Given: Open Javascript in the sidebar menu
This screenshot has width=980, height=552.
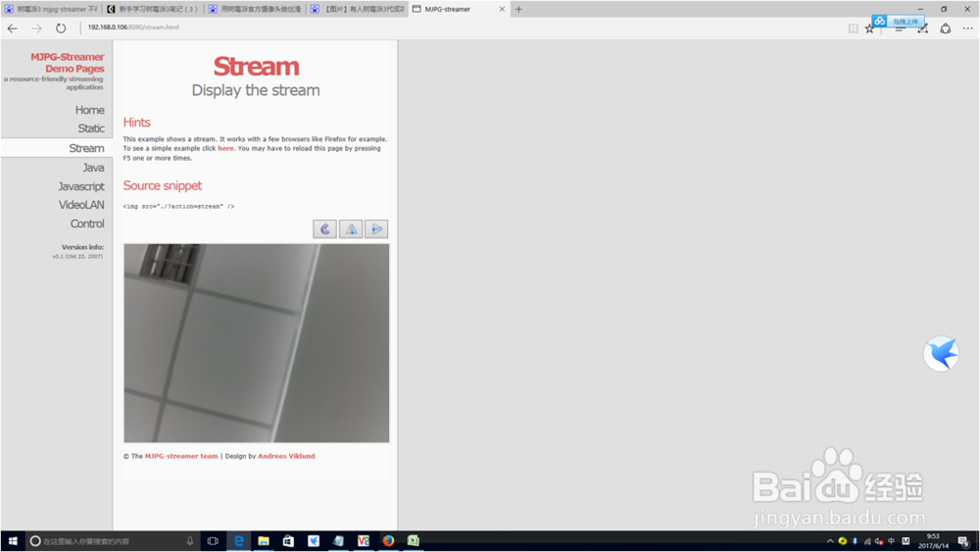Looking at the screenshot, I should tap(81, 186).
